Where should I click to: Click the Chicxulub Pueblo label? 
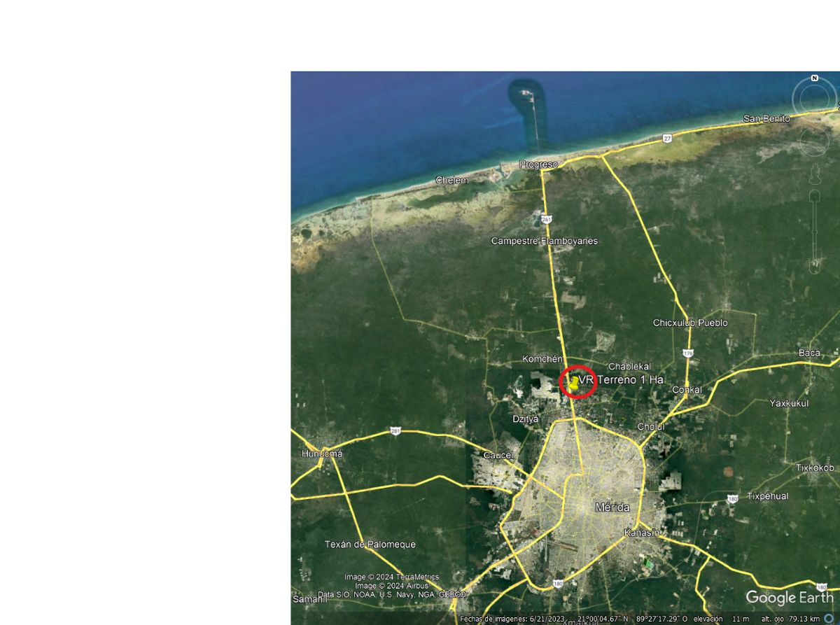(690, 323)
